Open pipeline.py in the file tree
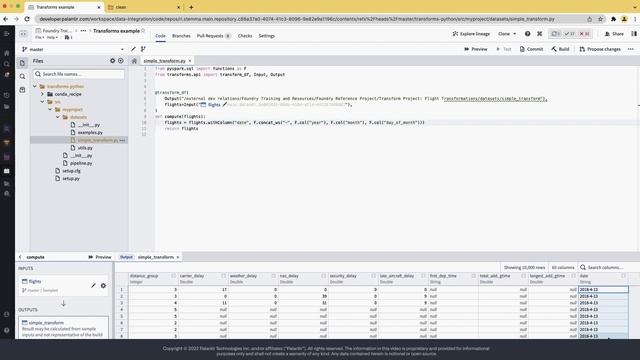This screenshot has width=640, height=360. (x=81, y=163)
